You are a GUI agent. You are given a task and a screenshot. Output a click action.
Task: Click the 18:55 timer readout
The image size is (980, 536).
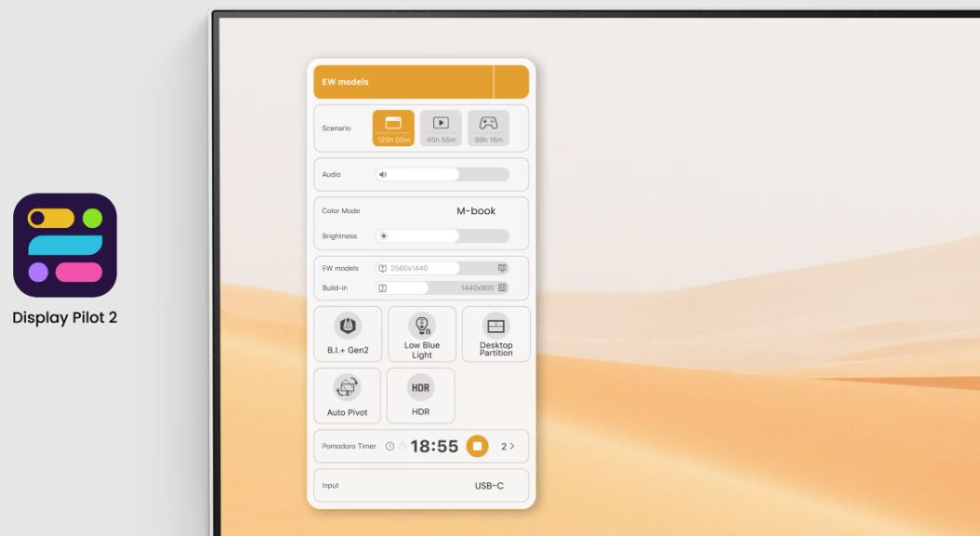[x=434, y=446]
